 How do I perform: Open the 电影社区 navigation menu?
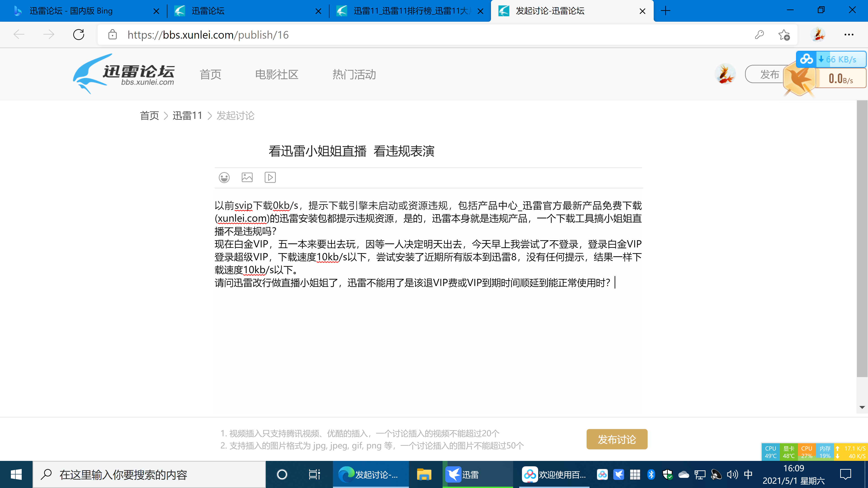click(276, 75)
